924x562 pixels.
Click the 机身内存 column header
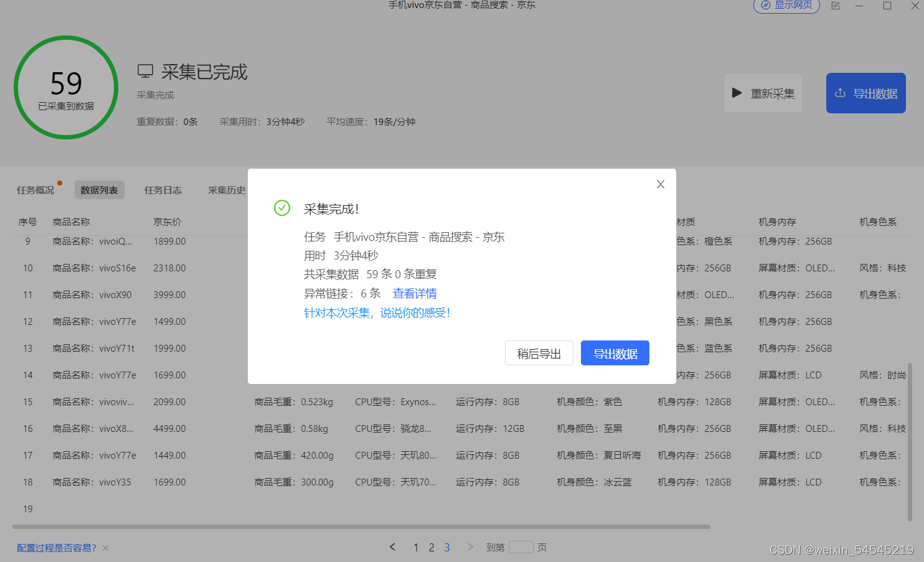click(778, 222)
